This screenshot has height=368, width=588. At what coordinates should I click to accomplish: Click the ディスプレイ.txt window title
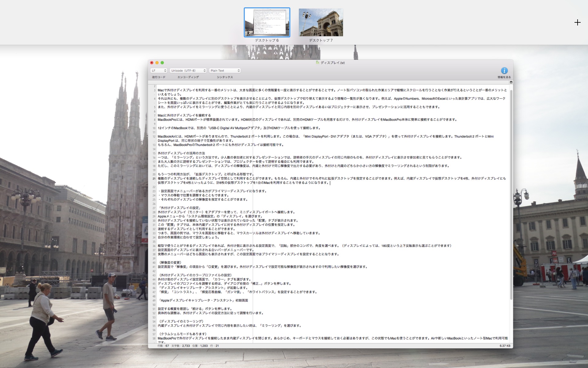pos(333,63)
